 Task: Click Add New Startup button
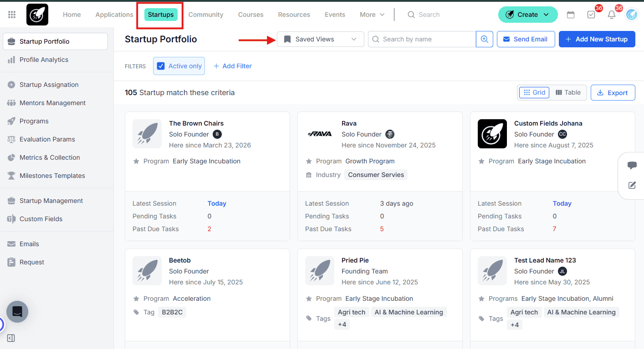tap(597, 39)
